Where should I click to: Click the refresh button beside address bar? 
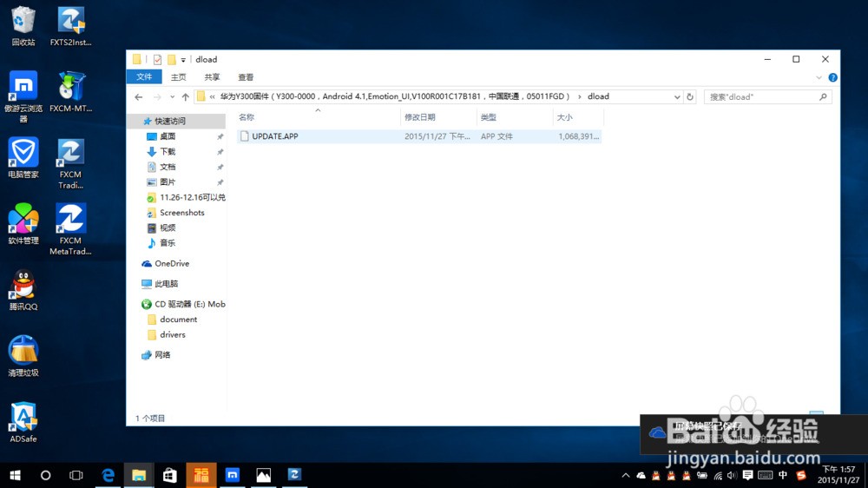tap(690, 97)
